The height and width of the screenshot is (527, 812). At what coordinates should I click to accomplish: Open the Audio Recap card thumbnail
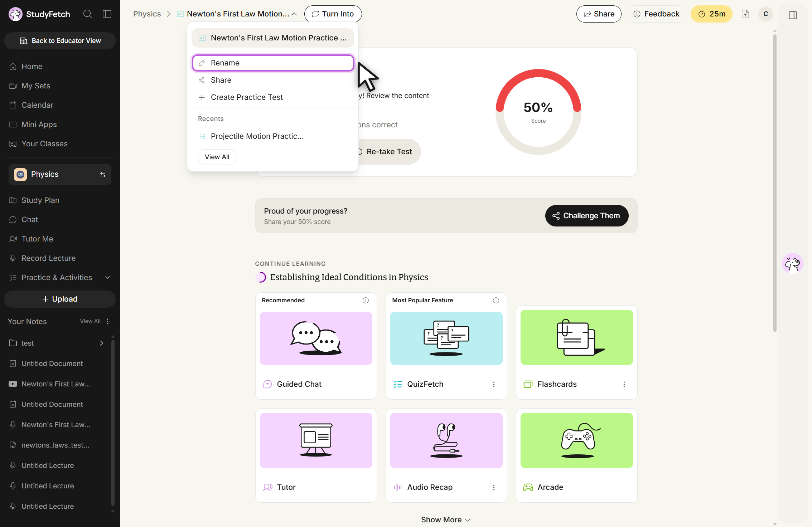pyautogui.click(x=446, y=440)
